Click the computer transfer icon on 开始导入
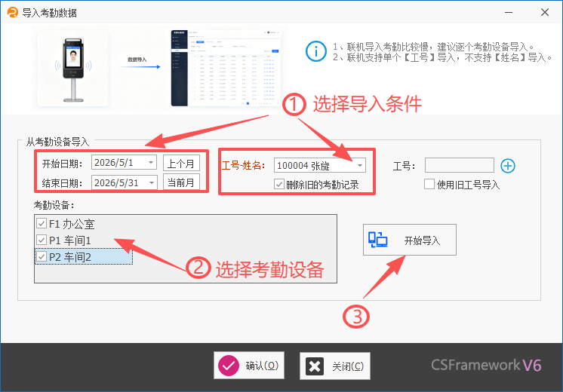The image size is (563, 392). (x=378, y=240)
